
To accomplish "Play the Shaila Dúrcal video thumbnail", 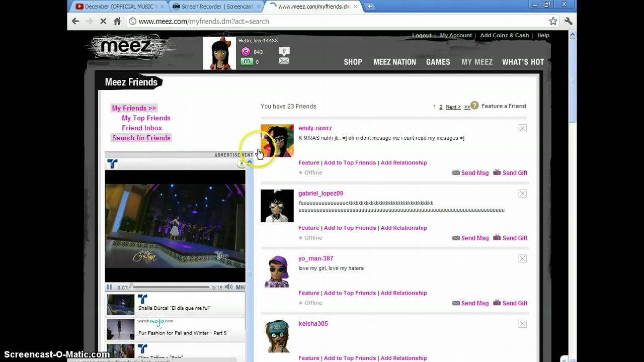I will point(121,305).
